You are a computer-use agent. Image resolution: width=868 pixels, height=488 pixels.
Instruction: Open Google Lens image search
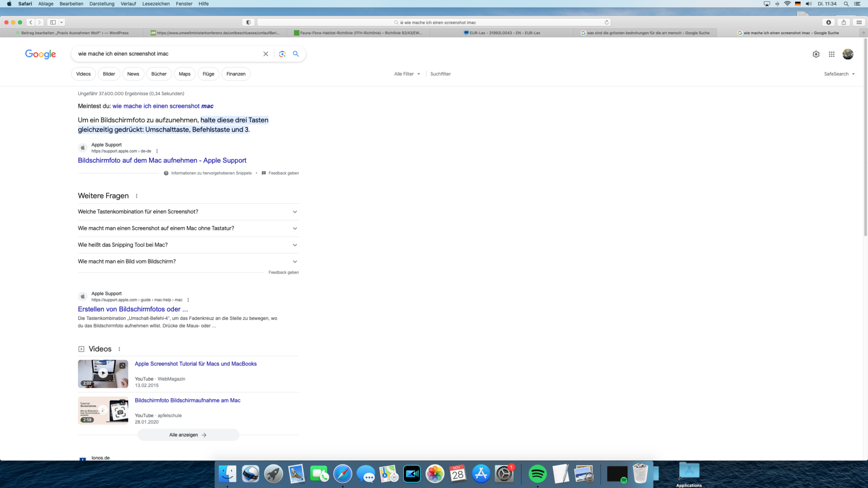point(282,54)
